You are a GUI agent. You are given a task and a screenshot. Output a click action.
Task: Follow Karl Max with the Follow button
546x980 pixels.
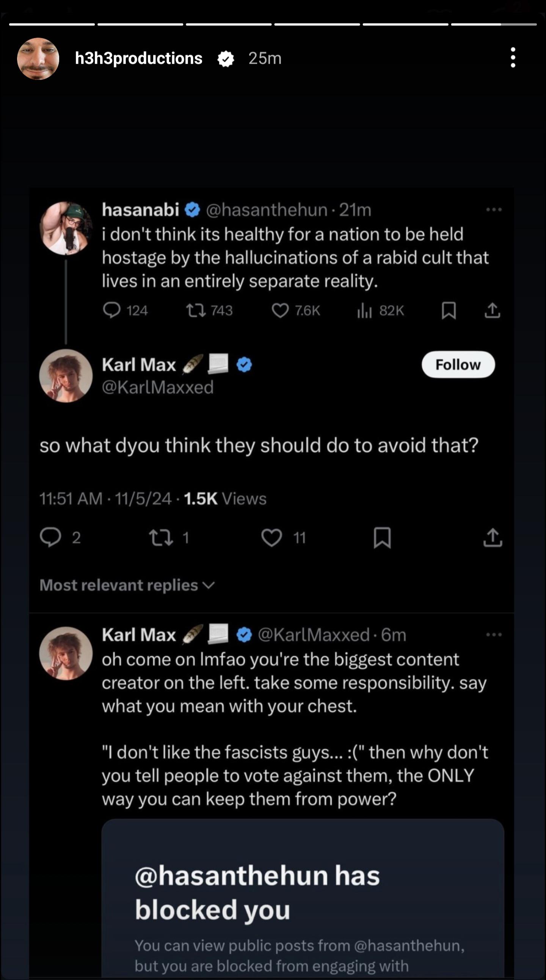(458, 364)
